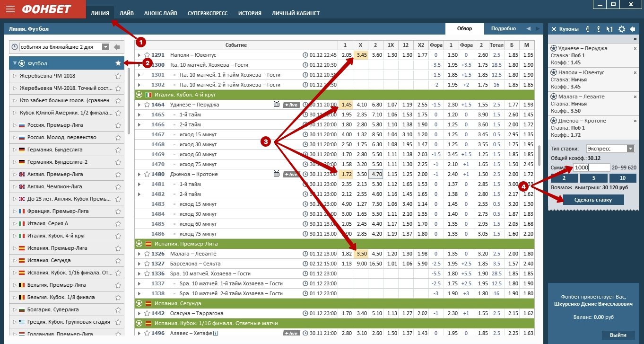Click the live badge for Дженоа – Кротоне
Screen dimensions: 644x344
point(291,174)
